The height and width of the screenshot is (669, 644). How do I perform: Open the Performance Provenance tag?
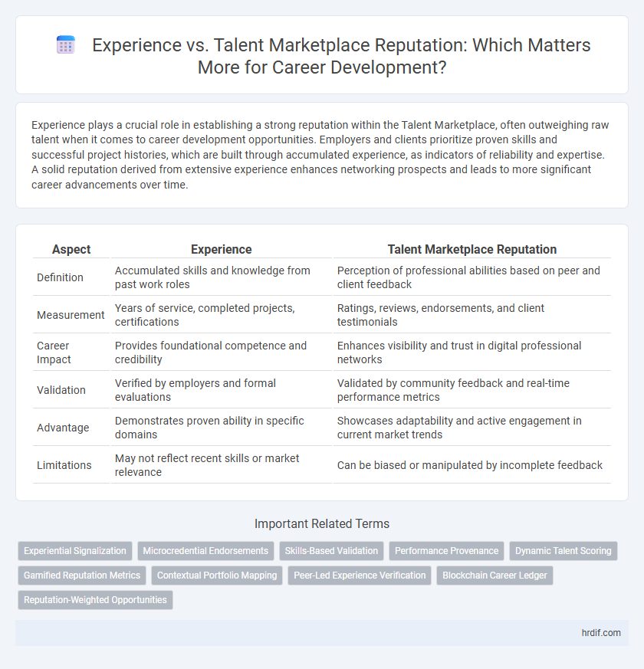tap(446, 551)
